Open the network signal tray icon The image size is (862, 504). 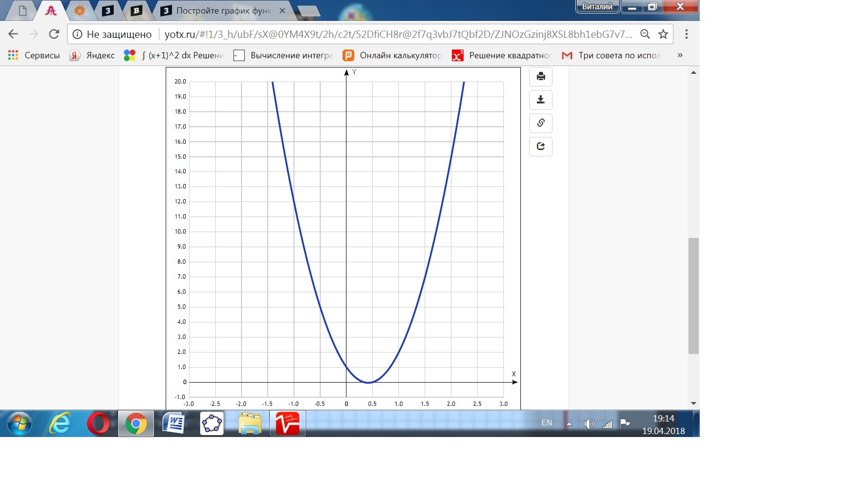[x=607, y=424]
